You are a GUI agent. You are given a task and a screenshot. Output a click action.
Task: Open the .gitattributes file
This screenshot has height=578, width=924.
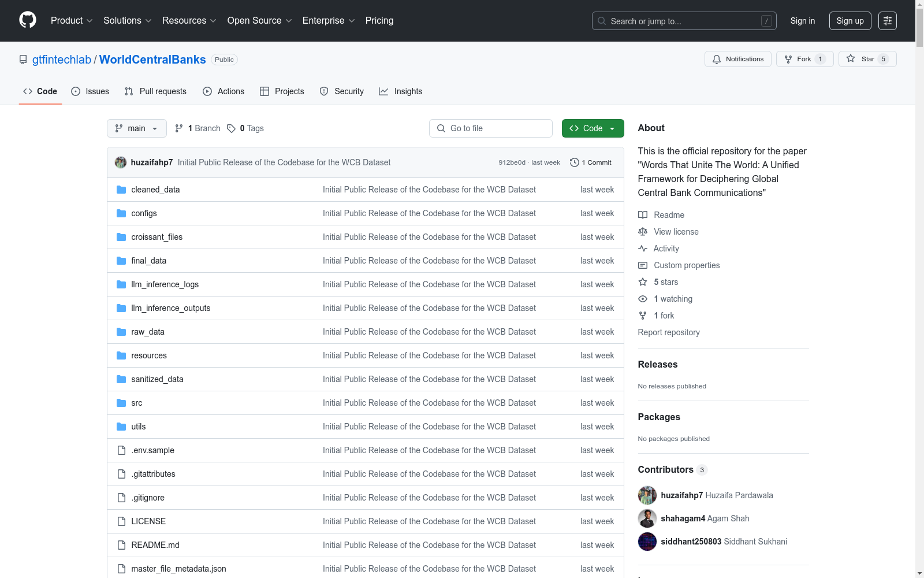point(153,474)
